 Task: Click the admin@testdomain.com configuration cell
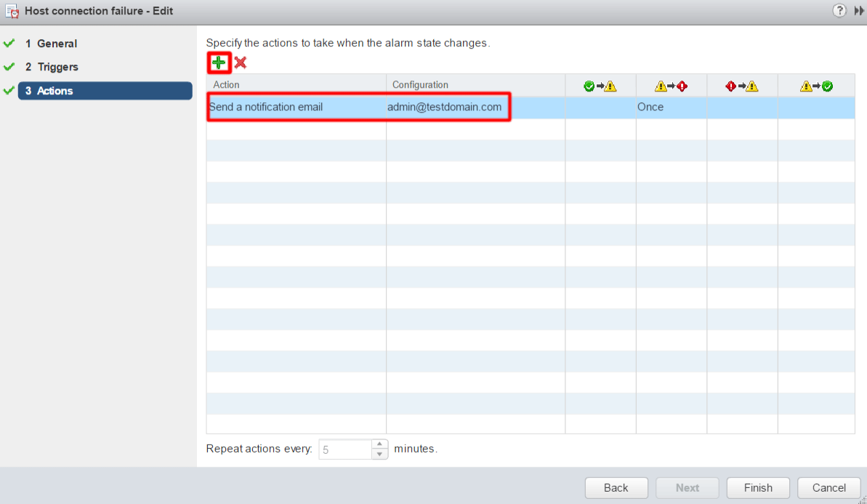(x=475, y=107)
